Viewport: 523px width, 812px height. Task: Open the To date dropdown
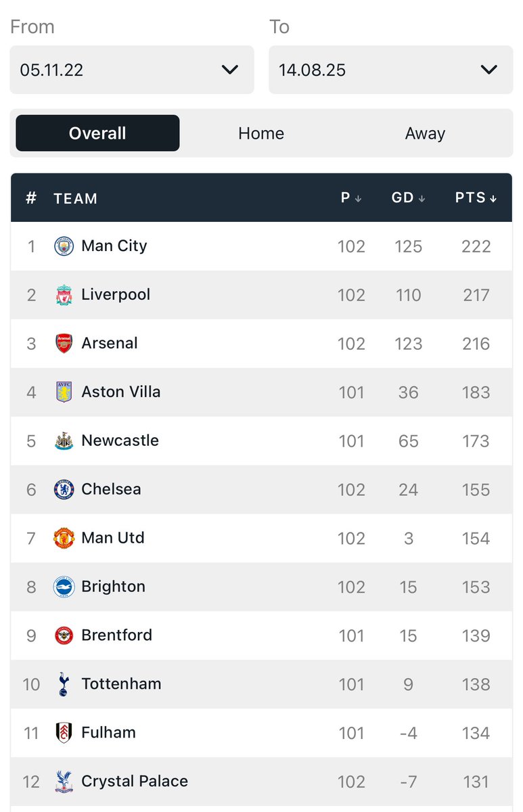coord(391,70)
